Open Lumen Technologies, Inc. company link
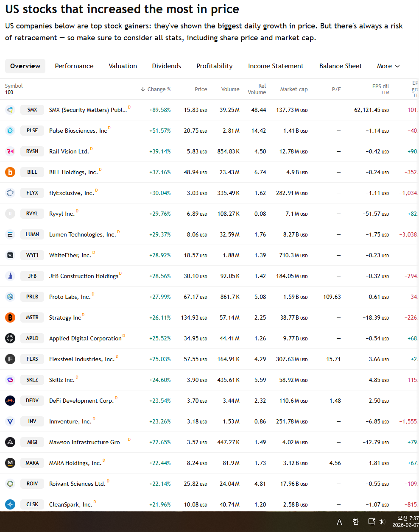The image size is (419, 532). 82,234
